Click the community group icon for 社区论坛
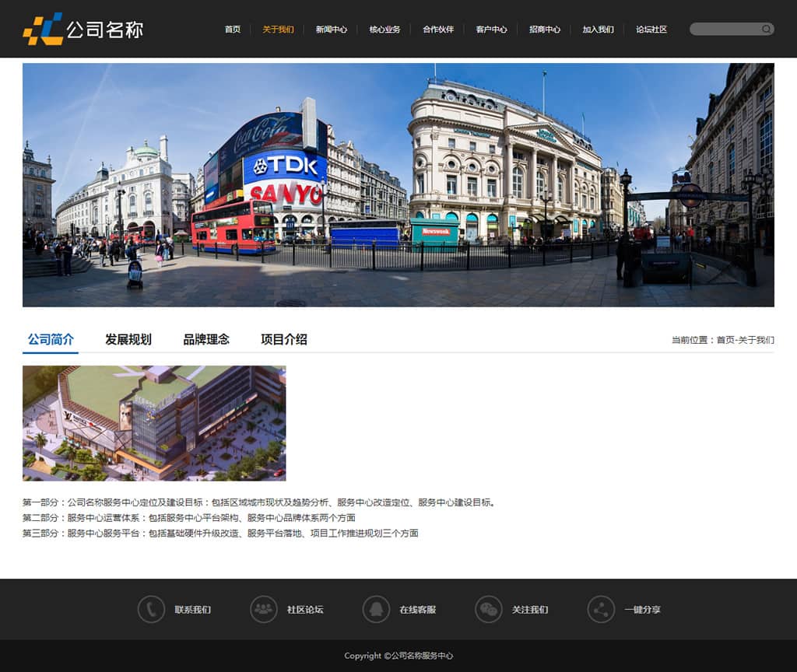797x672 pixels. 264,609
